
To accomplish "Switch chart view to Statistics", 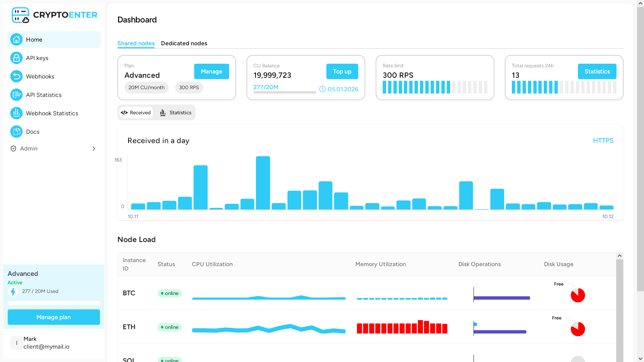I will (x=175, y=113).
